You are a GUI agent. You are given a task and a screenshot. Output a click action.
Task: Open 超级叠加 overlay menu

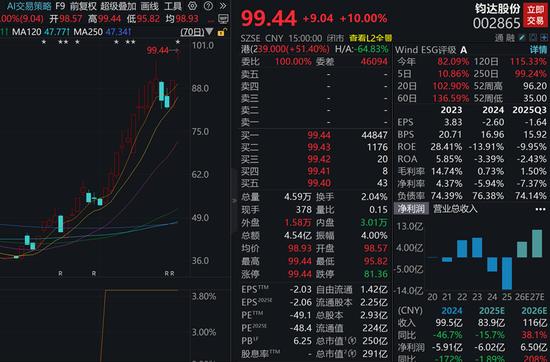click(x=118, y=6)
